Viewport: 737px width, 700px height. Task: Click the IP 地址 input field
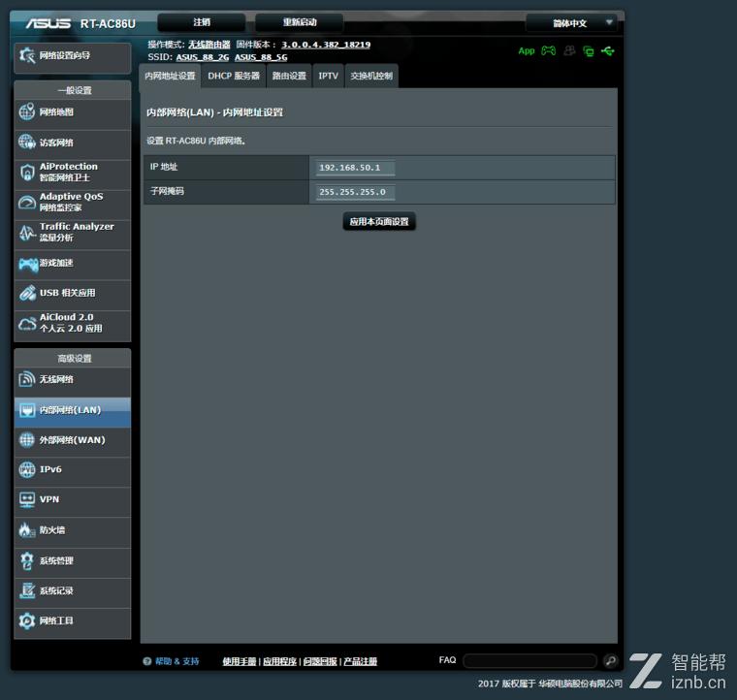[x=354, y=168]
